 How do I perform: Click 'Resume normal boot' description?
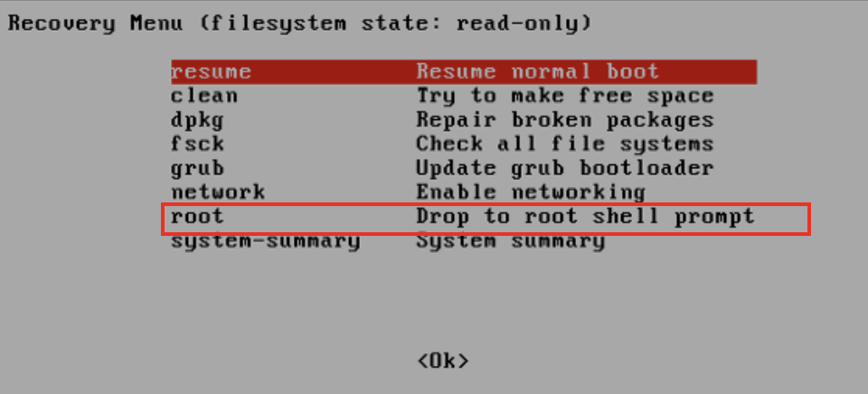[537, 72]
